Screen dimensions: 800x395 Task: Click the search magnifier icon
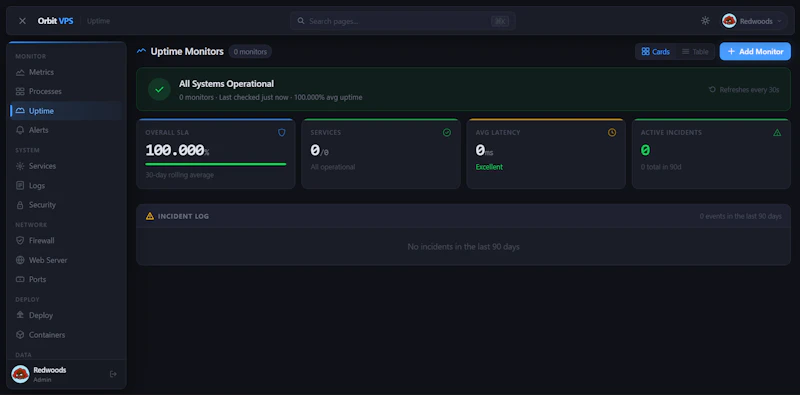click(x=301, y=21)
